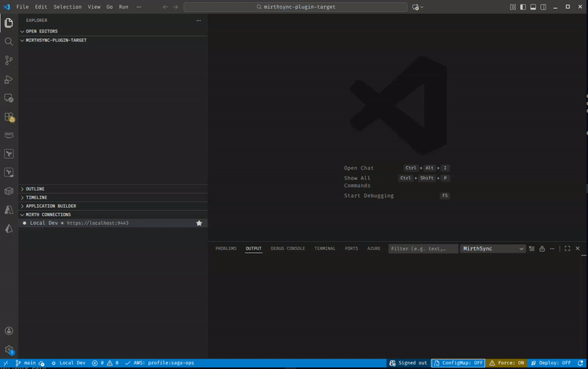This screenshot has height=369, width=588.
Task: Click AWS profile:saga-ops status item
Action: click(159, 363)
